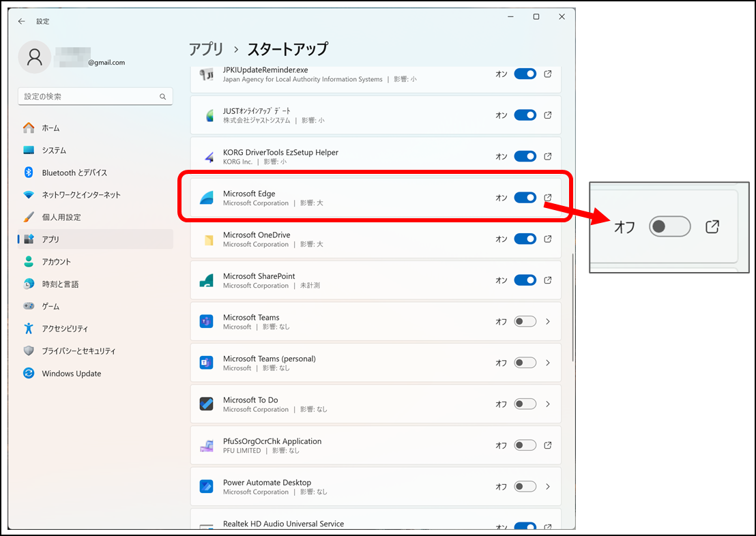Turn off JPKIUpdateReminder.exe startup toggle

point(525,74)
